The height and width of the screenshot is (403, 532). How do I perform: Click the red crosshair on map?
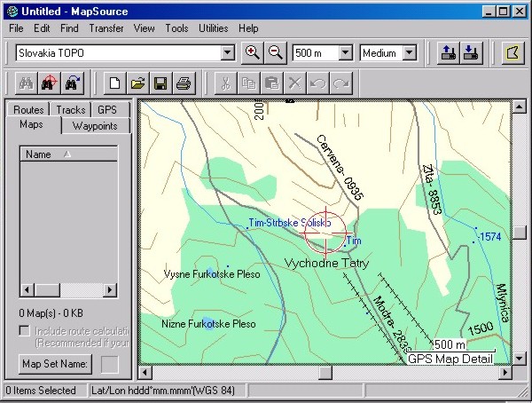click(x=325, y=233)
